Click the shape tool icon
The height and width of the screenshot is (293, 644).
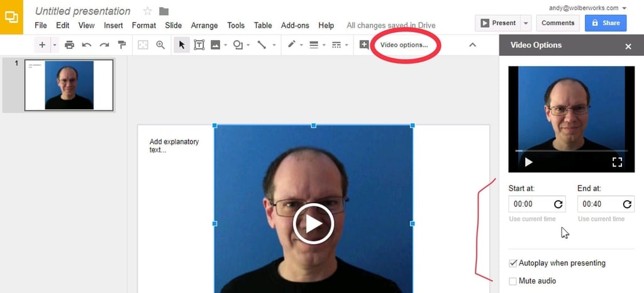tap(237, 45)
